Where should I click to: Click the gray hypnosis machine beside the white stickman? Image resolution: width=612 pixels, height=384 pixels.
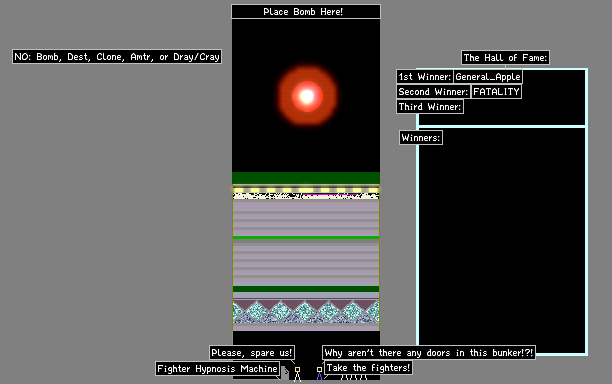pyautogui.click(x=285, y=372)
